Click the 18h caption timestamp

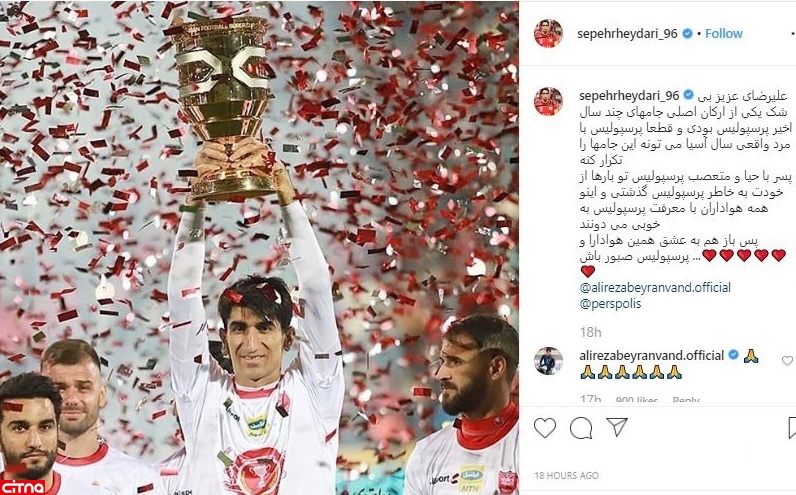[x=590, y=332]
